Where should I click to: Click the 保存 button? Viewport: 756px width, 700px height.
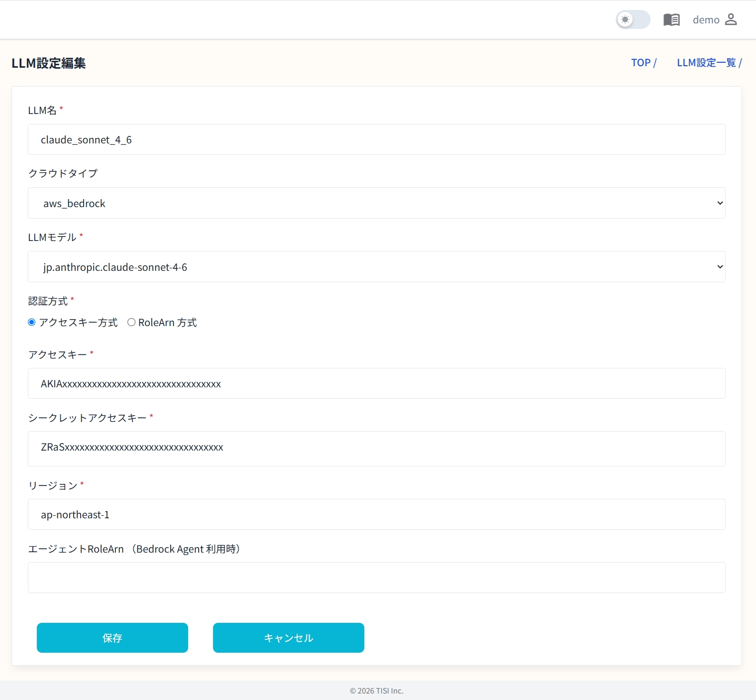tap(112, 638)
